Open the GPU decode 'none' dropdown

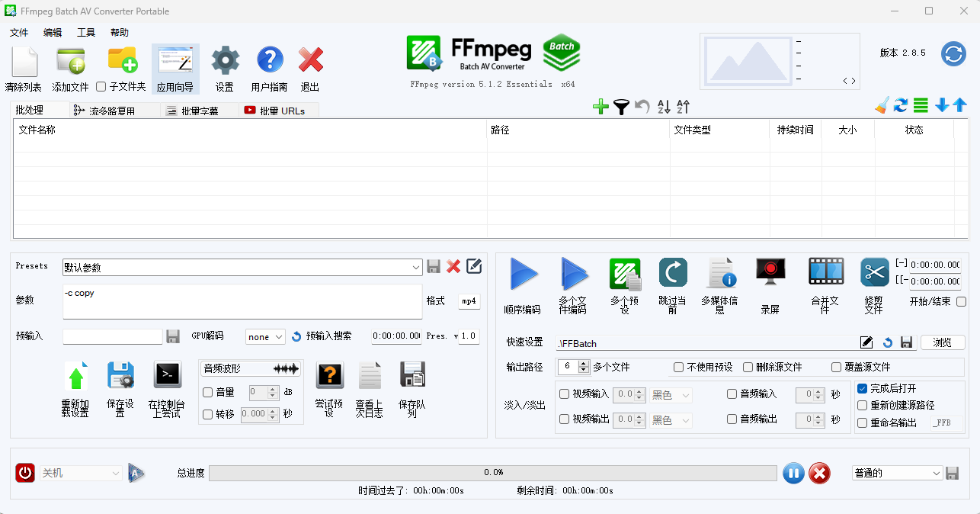pos(264,336)
